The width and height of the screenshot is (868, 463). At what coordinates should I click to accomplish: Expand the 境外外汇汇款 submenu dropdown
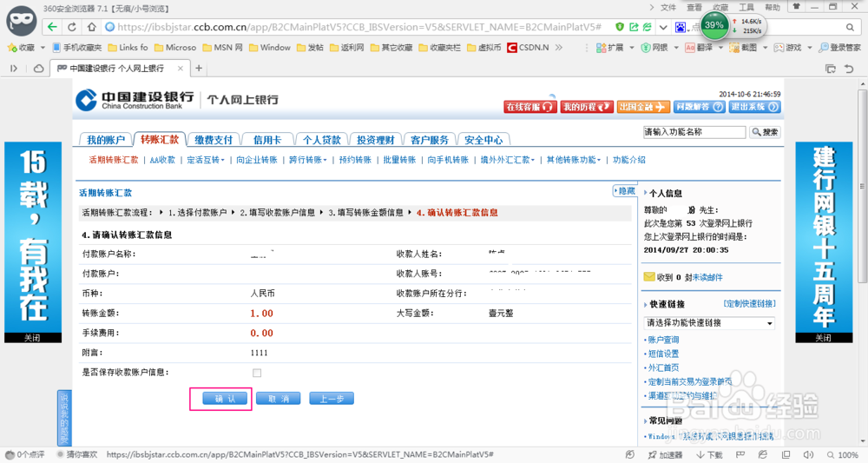coord(508,160)
